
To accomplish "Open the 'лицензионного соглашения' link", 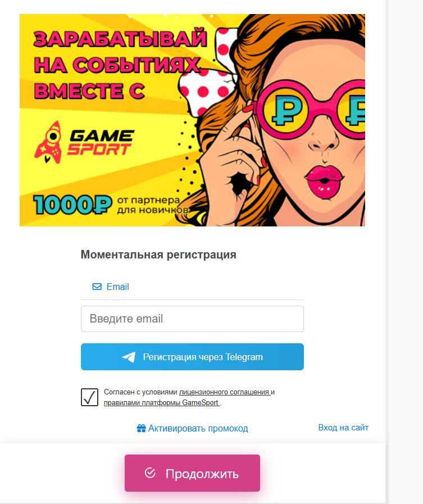I will tap(225, 392).
